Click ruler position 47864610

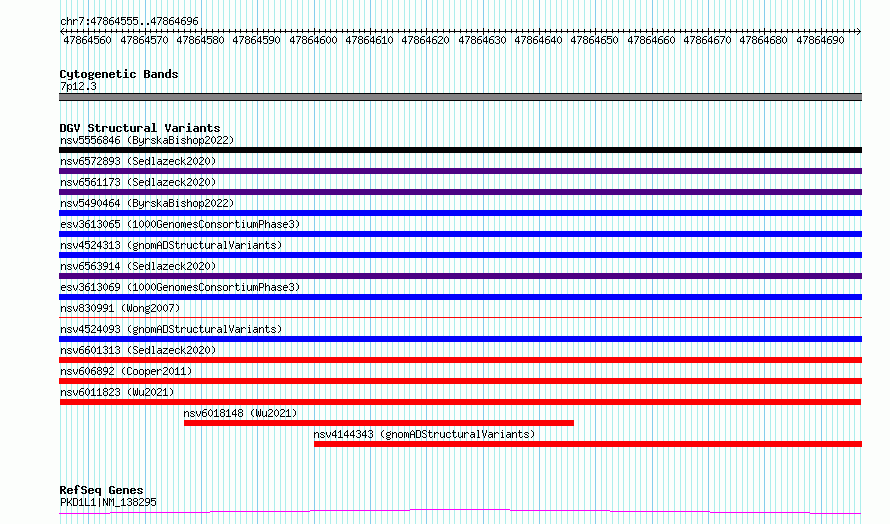pyautogui.click(x=370, y=40)
